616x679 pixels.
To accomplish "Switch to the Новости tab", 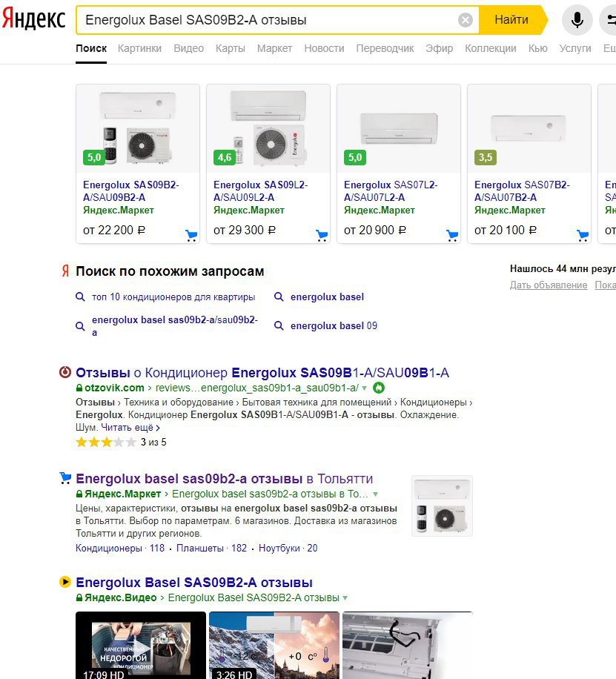I will pyautogui.click(x=324, y=48).
